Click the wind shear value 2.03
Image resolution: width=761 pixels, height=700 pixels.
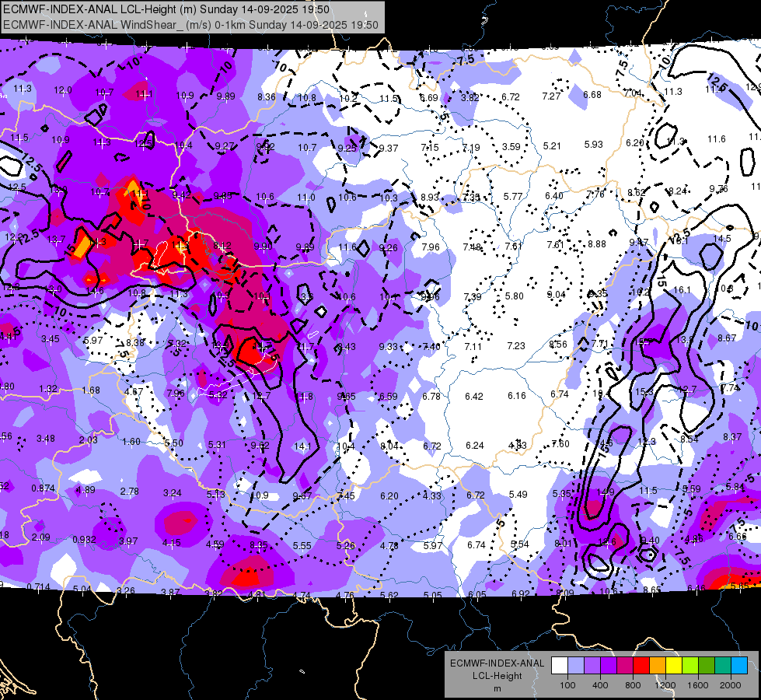89,439
